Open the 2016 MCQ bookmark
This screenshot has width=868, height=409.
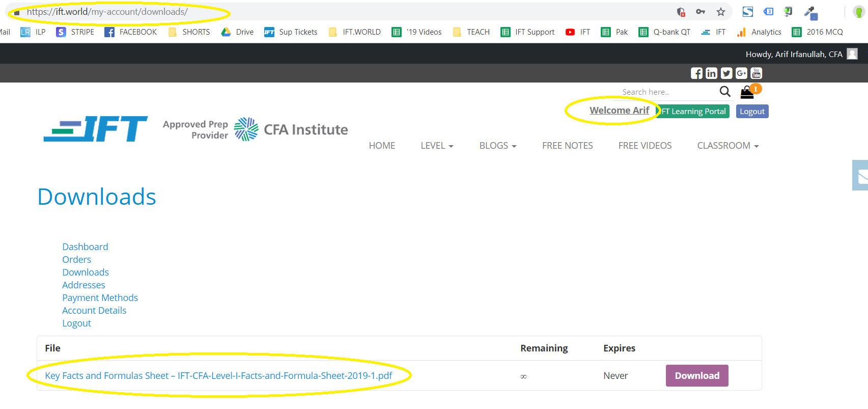pos(818,32)
